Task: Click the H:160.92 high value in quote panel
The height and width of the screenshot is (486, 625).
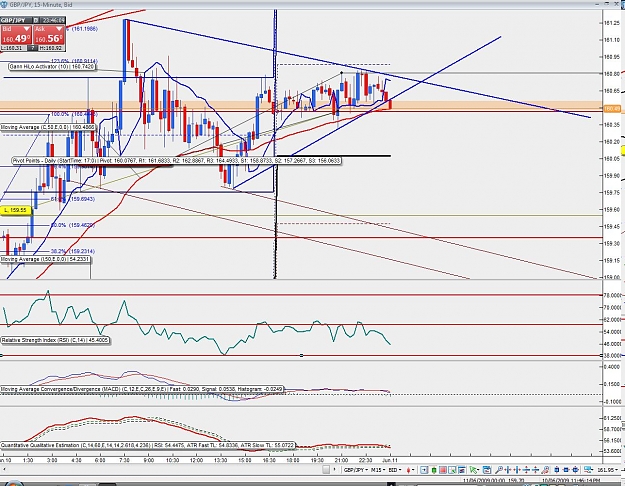Action: (51, 48)
